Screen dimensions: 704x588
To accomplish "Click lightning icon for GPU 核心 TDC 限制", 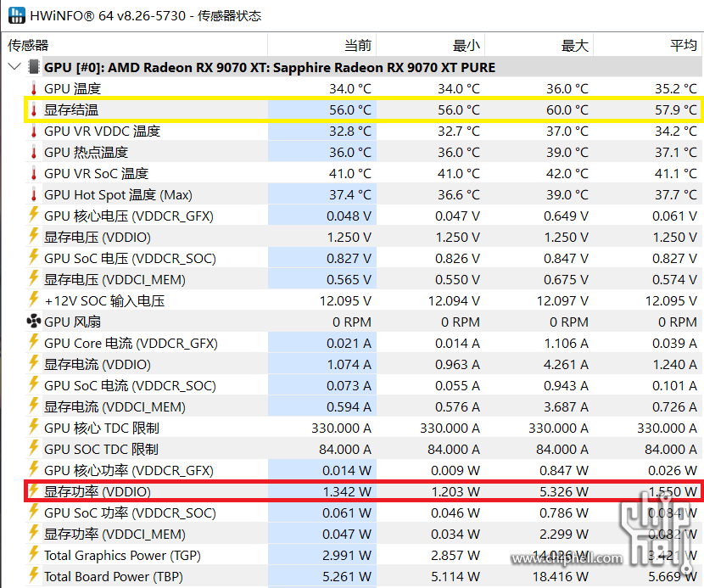I will [x=33, y=426].
